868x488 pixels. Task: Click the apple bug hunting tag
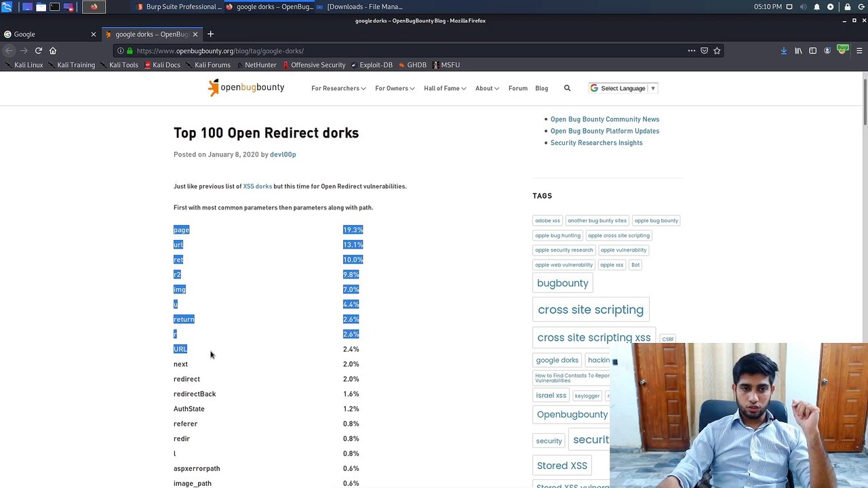pos(557,236)
